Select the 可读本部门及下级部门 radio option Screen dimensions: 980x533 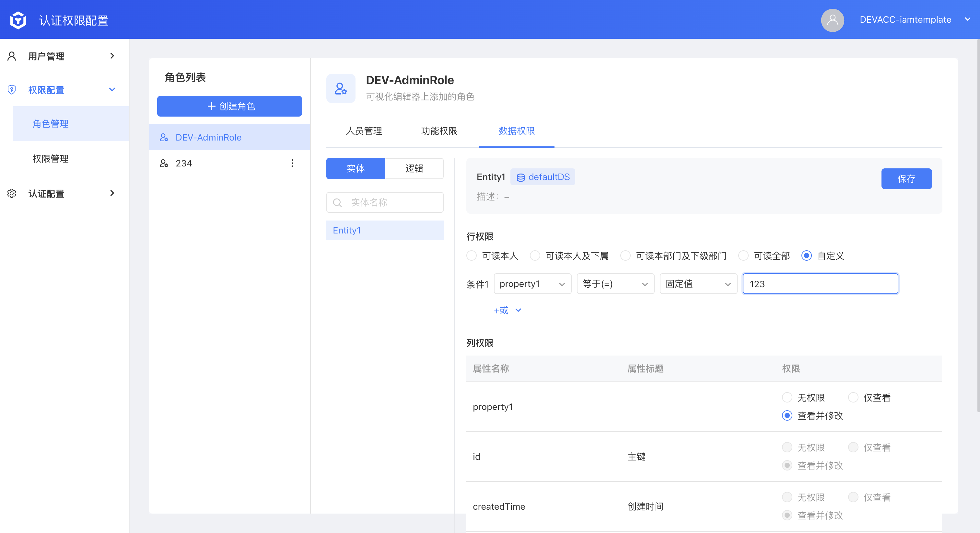[x=625, y=255]
